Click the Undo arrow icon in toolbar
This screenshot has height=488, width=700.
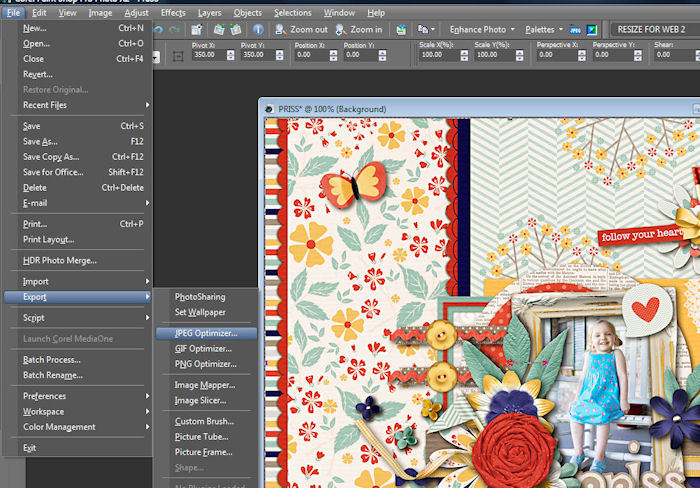tap(158, 29)
